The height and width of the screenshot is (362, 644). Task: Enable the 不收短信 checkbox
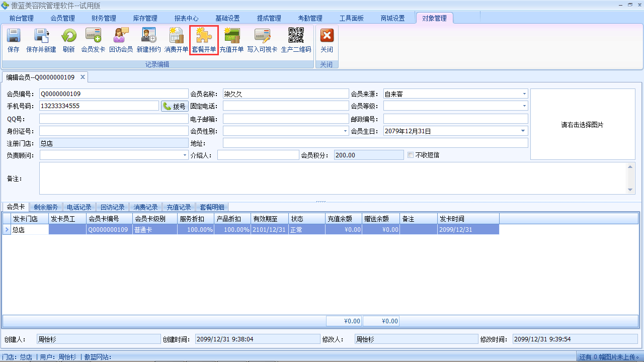[x=411, y=155]
